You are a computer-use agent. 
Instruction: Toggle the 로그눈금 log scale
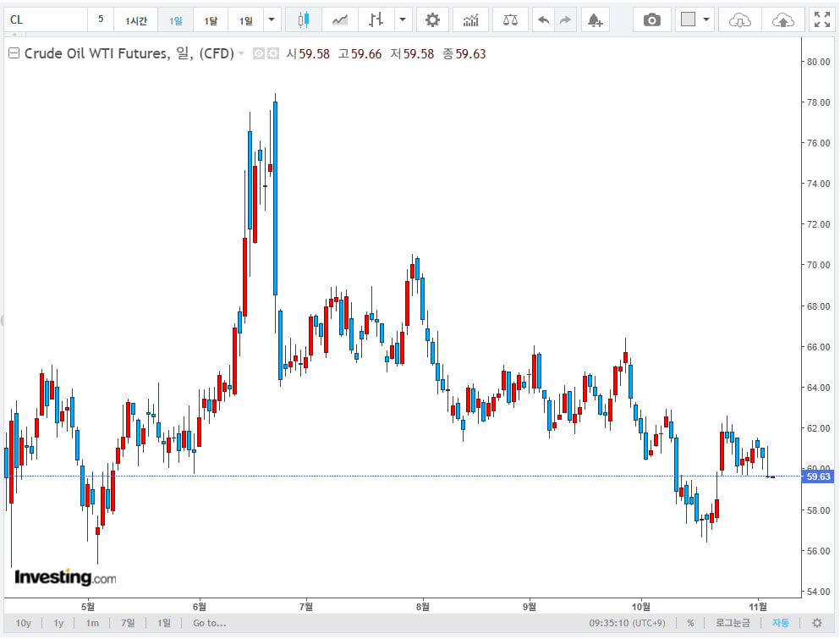tap(733, 623)
